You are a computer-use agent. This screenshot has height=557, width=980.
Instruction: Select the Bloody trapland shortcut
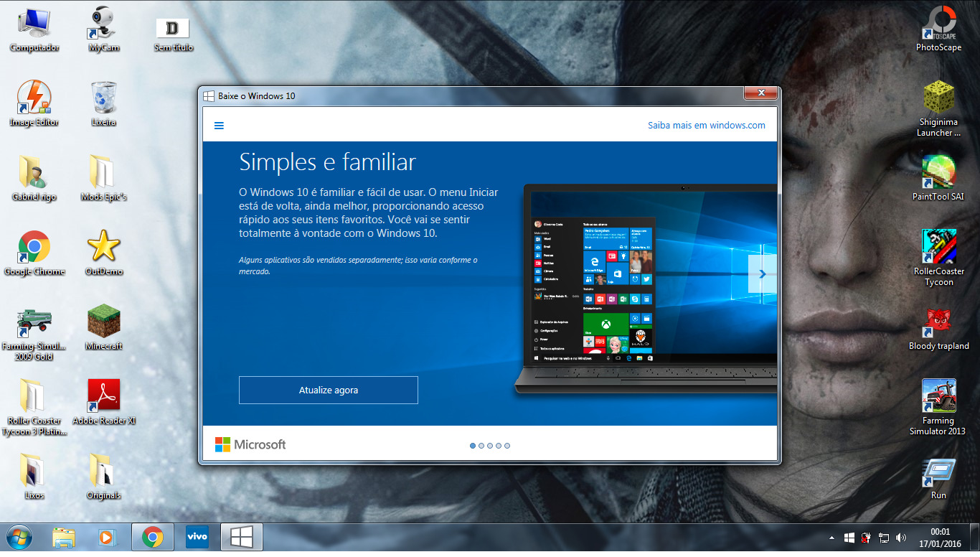(x=938, y=328)
